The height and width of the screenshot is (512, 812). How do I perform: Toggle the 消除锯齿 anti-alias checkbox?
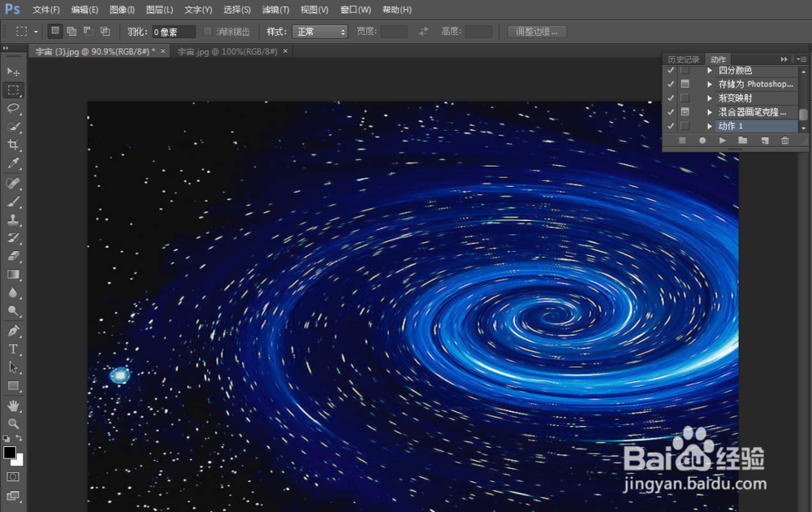pos(208,32)
